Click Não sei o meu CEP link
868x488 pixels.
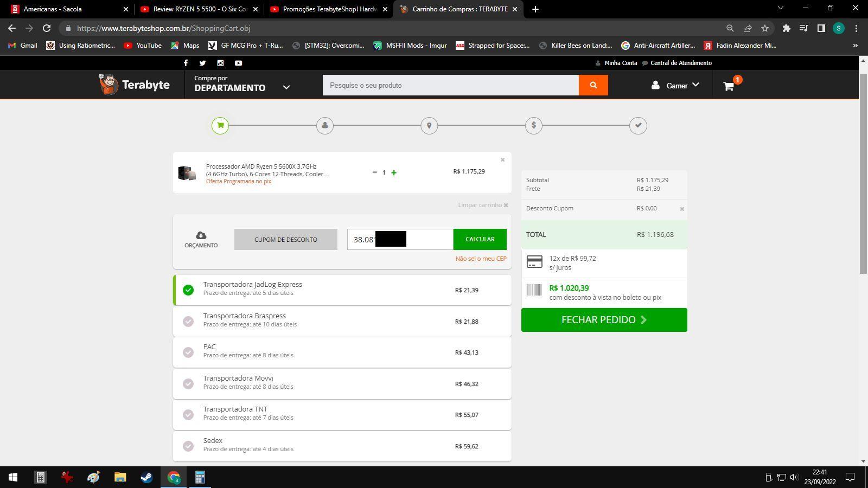click(481, 259)
